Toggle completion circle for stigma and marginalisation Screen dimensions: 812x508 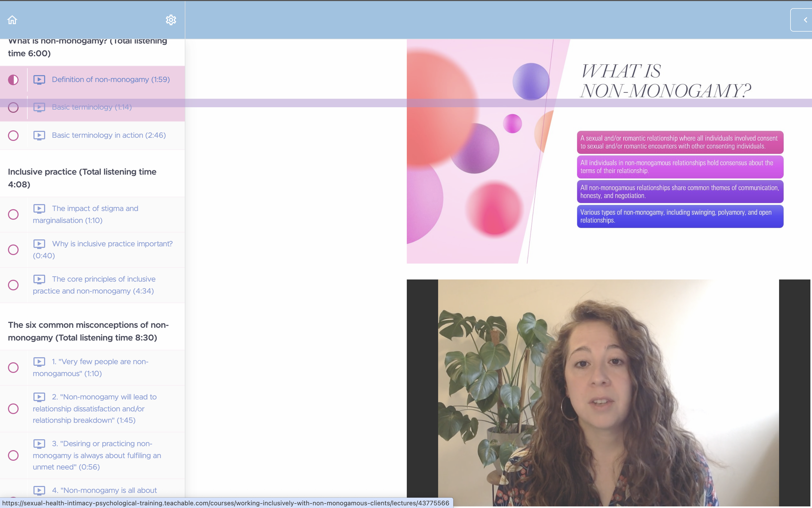click(13, 214)
